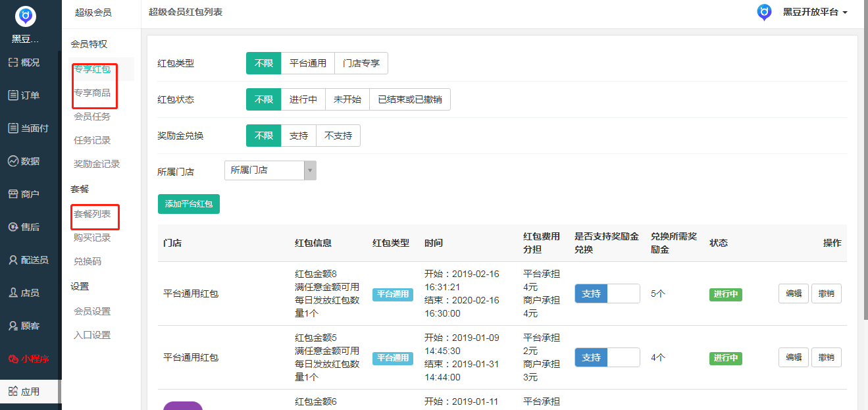The width and height of the screenshot is (868, 410).
Task: Click 编辑 for the 红包金额8 row
Action: click(x=794, y=294)
